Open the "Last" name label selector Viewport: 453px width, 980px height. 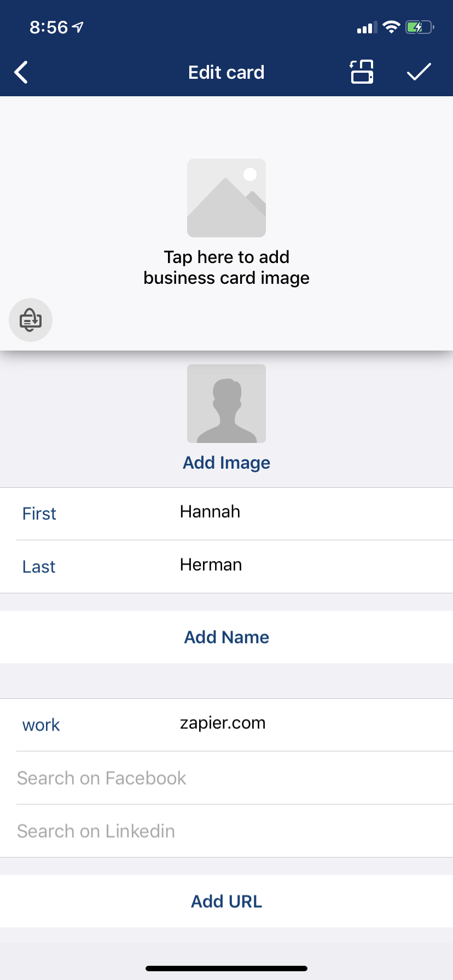coord(39,567)
